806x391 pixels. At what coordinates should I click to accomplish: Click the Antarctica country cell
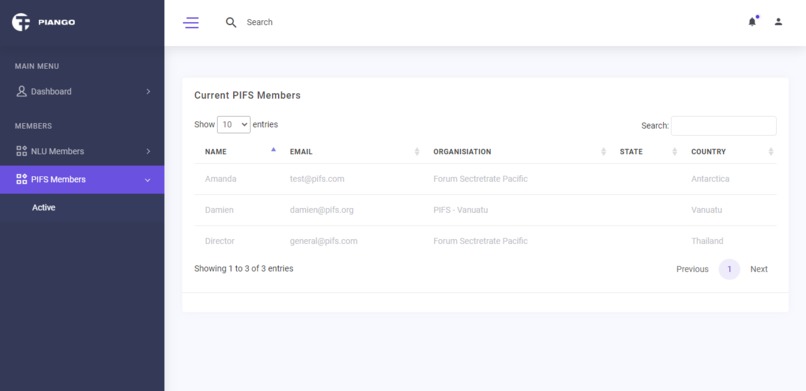coord(710,179)
